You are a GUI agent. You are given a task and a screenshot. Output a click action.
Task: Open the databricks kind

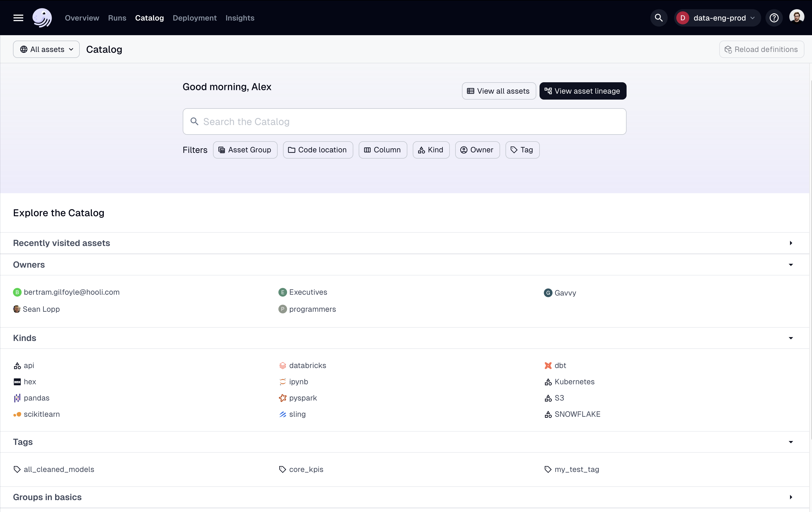(307, 366)
